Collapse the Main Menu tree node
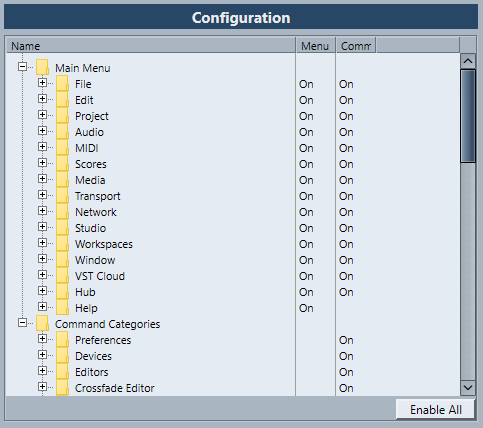483x428 pixels. [x=22, y=67]
